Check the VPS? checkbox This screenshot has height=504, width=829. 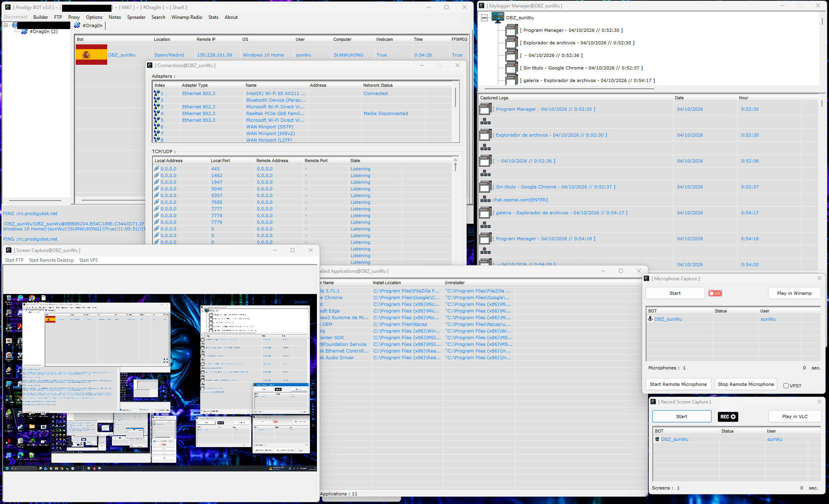point(786,385)
